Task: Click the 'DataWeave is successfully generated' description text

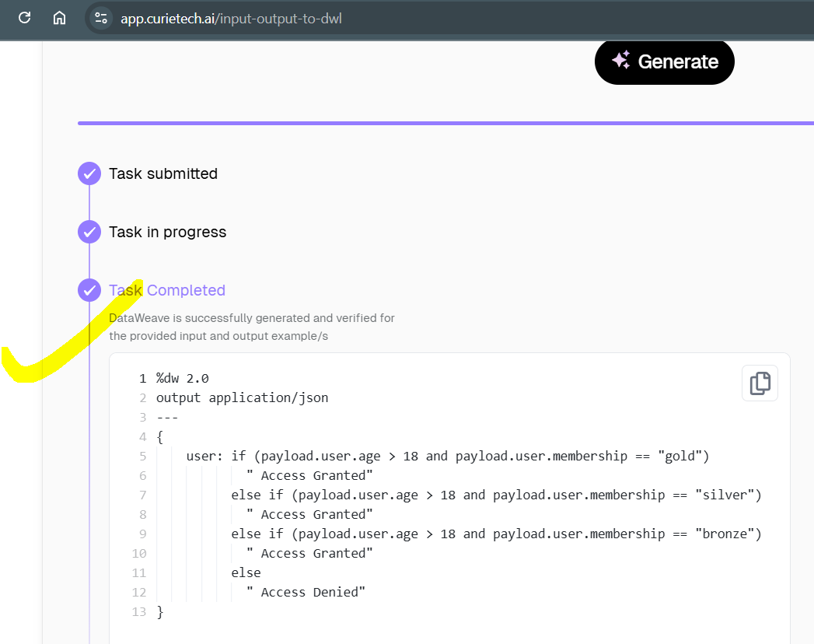Action: pyautogui.click(x=252, y=327)
